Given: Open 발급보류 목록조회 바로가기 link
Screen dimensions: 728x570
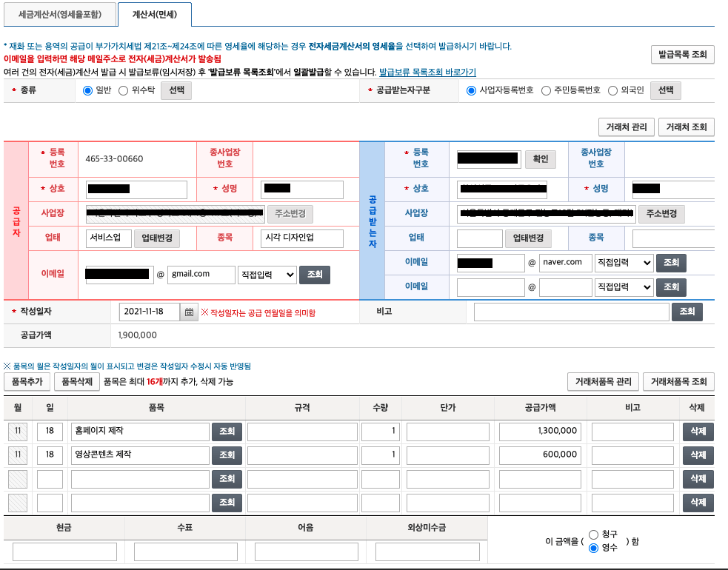Looking at the screenshot, I should (427, 73).
